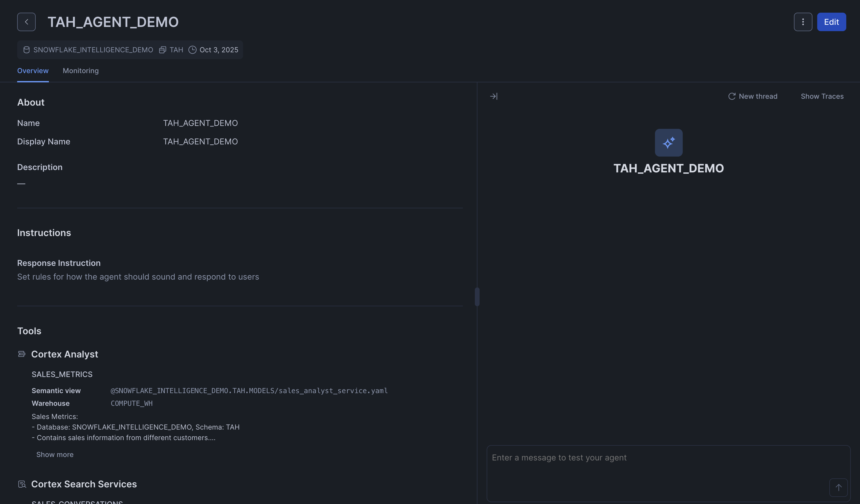
Task: Click the Cortex Analyst tool icon
Action: [21, 354]
